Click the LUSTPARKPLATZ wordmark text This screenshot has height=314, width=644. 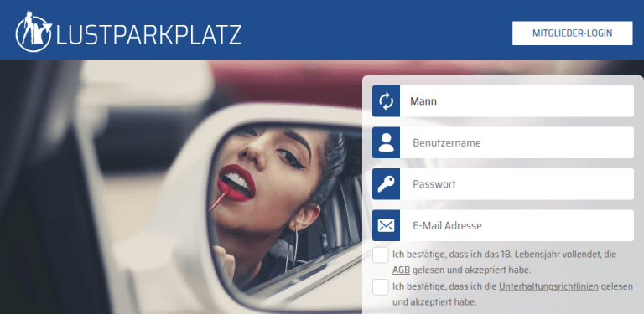[148, 35]
